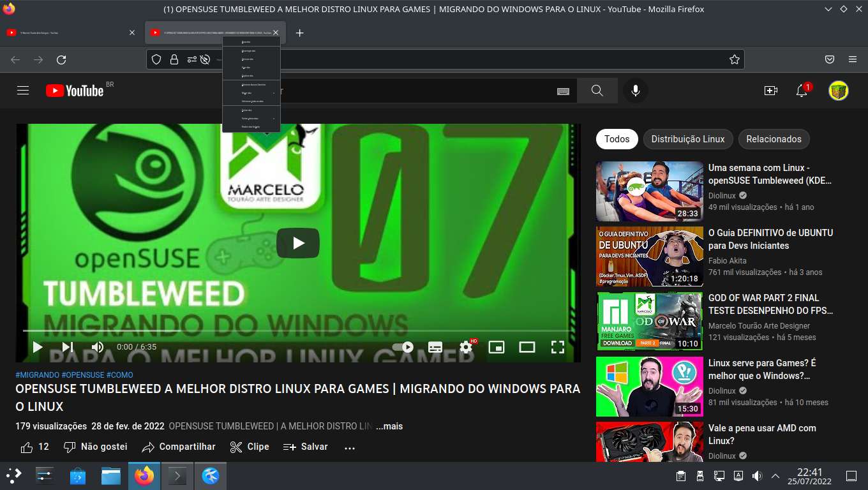This screenshot has height=490, width=868.
Task: Select the 'Distribuição Linux' filter chip
Action: 688,139
